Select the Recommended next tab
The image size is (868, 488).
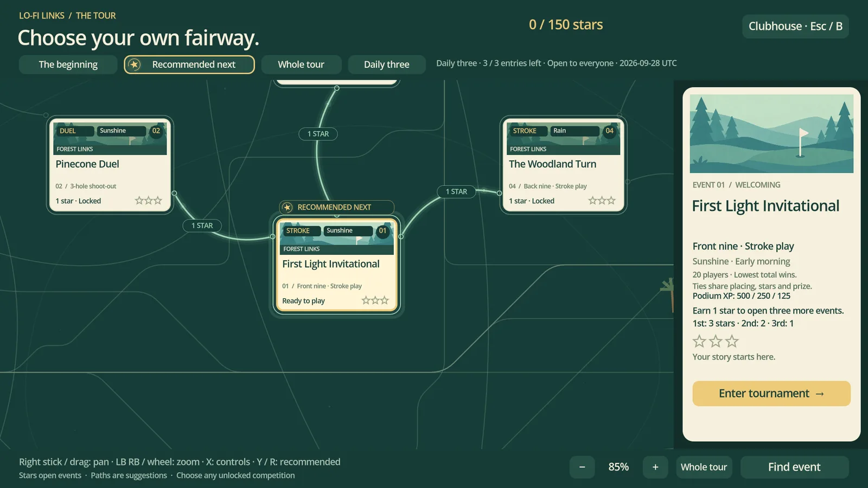tap(189, 65)
